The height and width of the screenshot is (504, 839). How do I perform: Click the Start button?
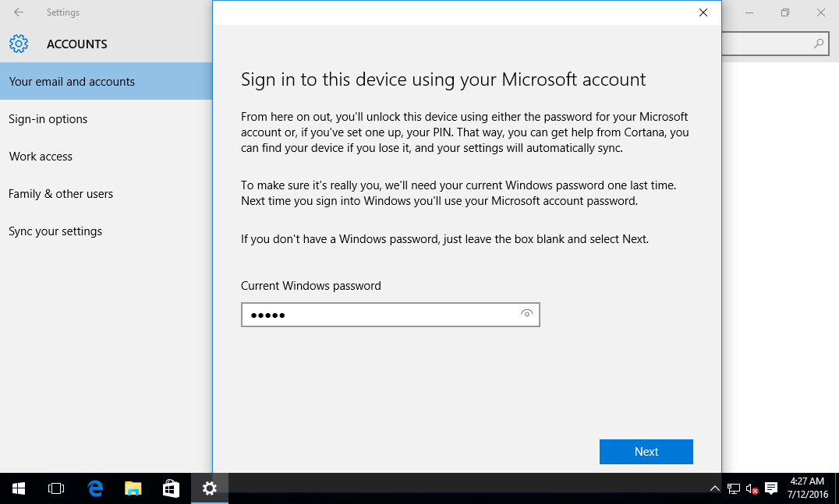click(x=18, y=488)
